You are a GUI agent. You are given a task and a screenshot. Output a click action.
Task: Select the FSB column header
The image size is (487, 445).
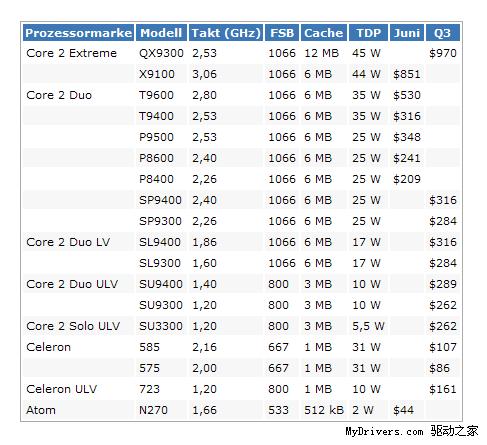pos(282,33)
